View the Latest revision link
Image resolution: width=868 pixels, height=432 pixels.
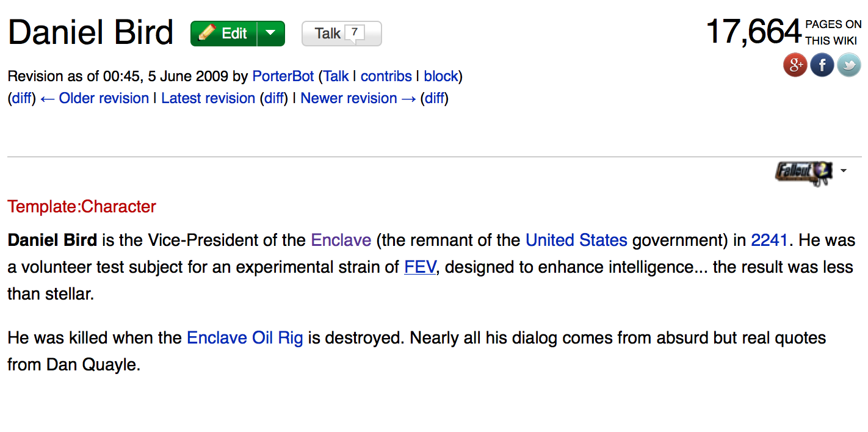208,98
